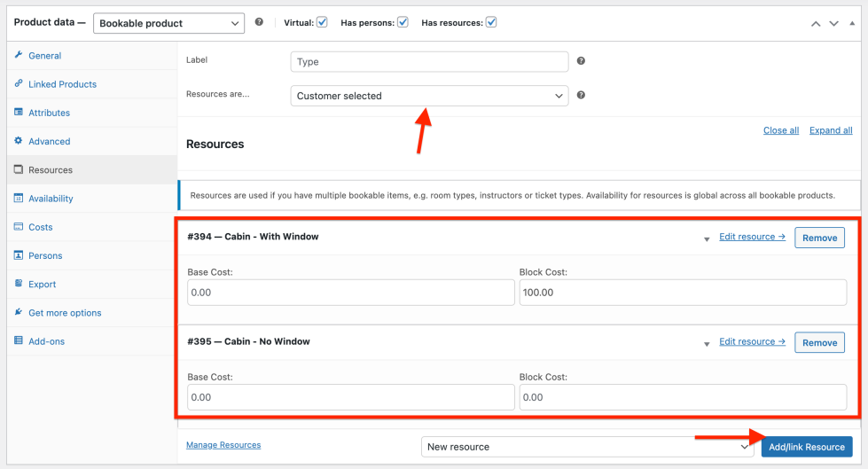
Task: Move Product data panel down arrow
Action: coord(833,23)
